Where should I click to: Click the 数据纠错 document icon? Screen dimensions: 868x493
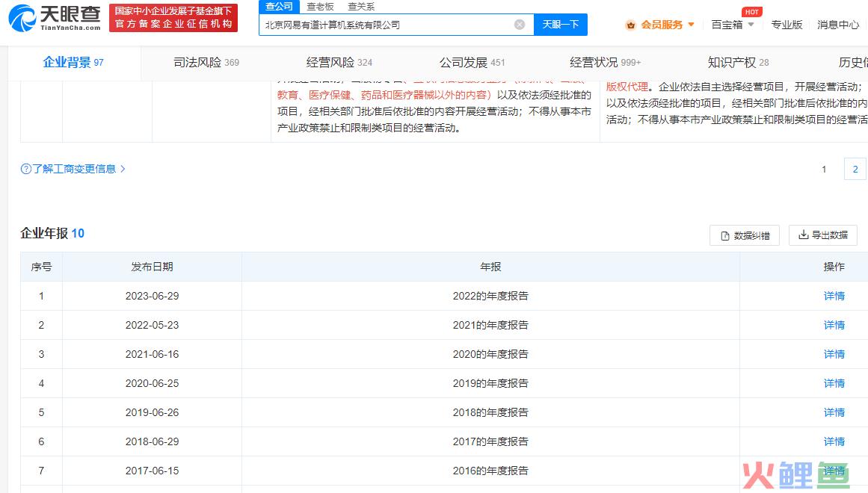[x=724, y=236]
